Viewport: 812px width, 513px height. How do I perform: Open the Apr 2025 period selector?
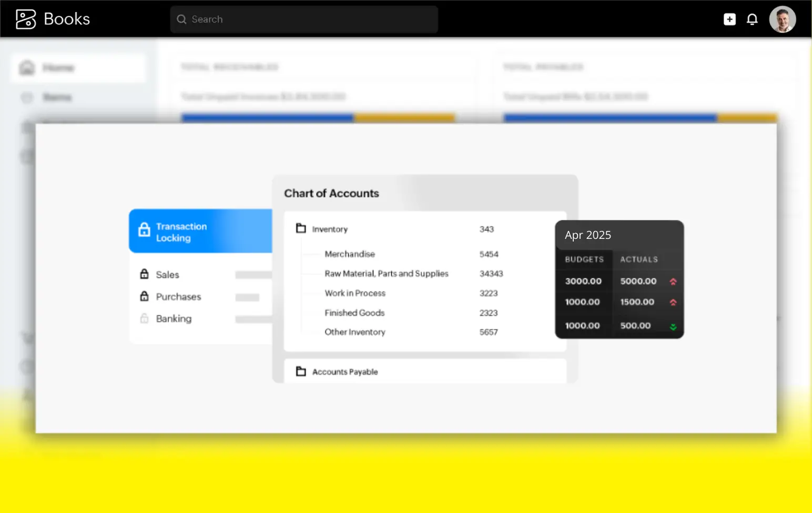click(588, 235)
